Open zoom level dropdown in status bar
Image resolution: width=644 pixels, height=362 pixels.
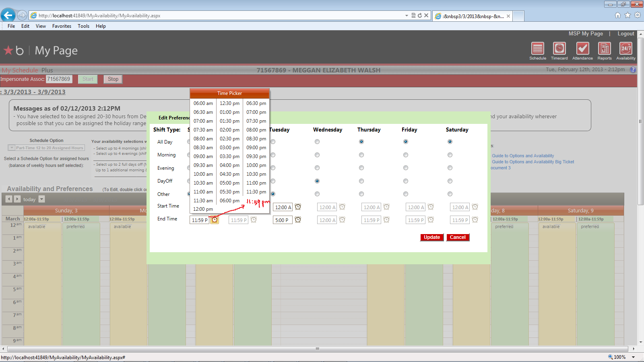coord(633,357)
